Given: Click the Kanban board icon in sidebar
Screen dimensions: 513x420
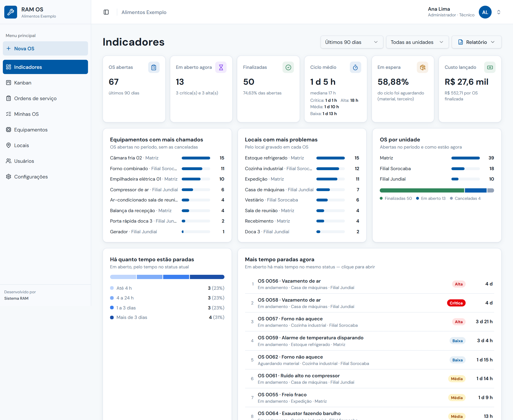Looking at the screenshot, I should click(9, 83).
